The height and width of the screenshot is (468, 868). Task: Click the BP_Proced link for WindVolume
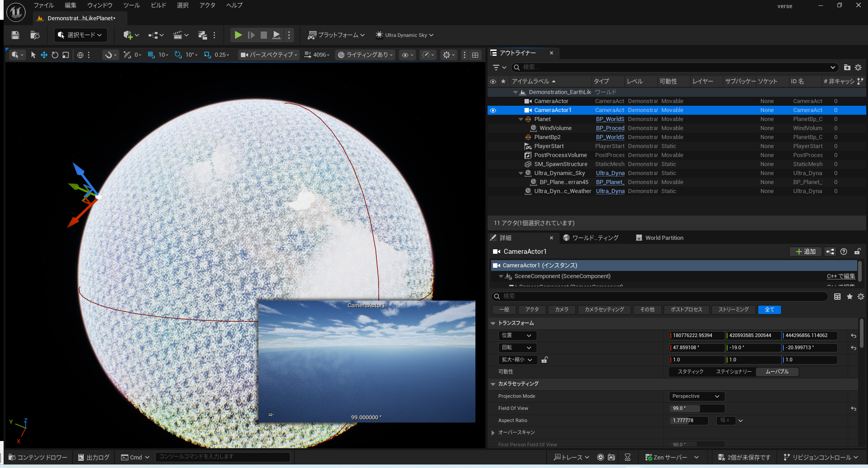coord(610,128)
